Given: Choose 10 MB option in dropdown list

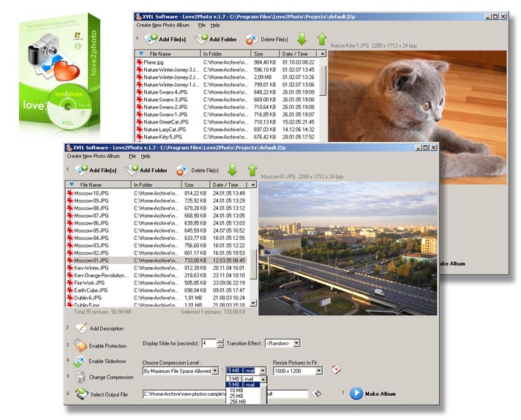Looking at the screenshot, I should (243, 391).
